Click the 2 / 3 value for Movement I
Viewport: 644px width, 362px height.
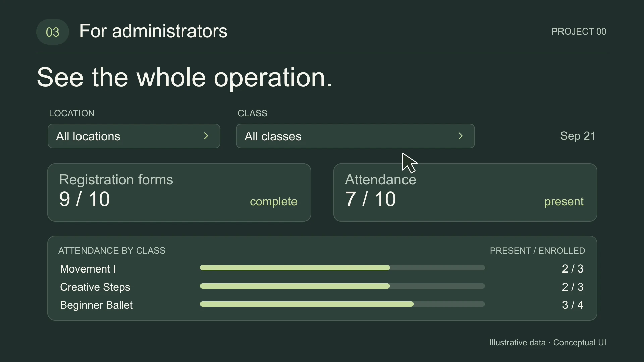[x=573, y=269]
